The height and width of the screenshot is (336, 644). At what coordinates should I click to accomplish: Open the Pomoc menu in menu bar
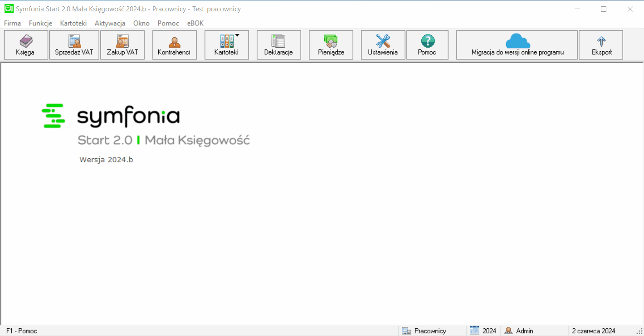click(x=168, y=23)
